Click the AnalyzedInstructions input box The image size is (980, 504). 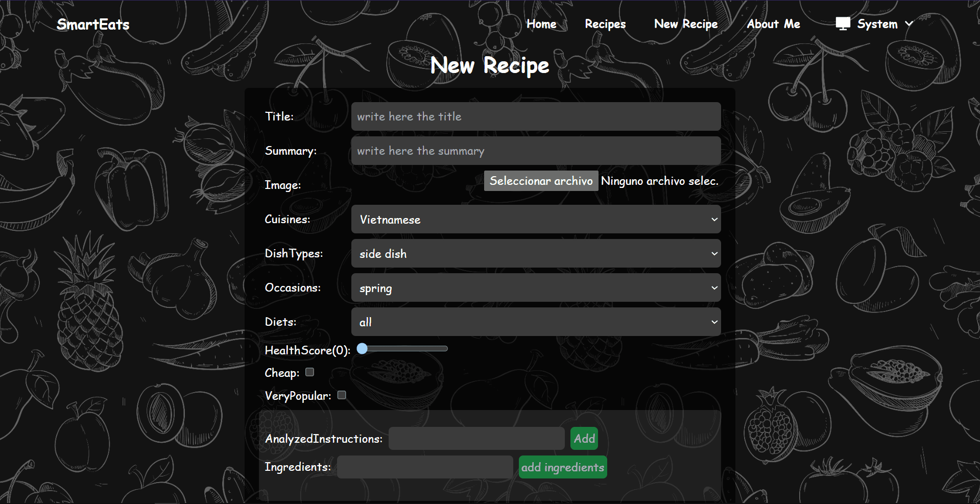click(x=476, y=439)
